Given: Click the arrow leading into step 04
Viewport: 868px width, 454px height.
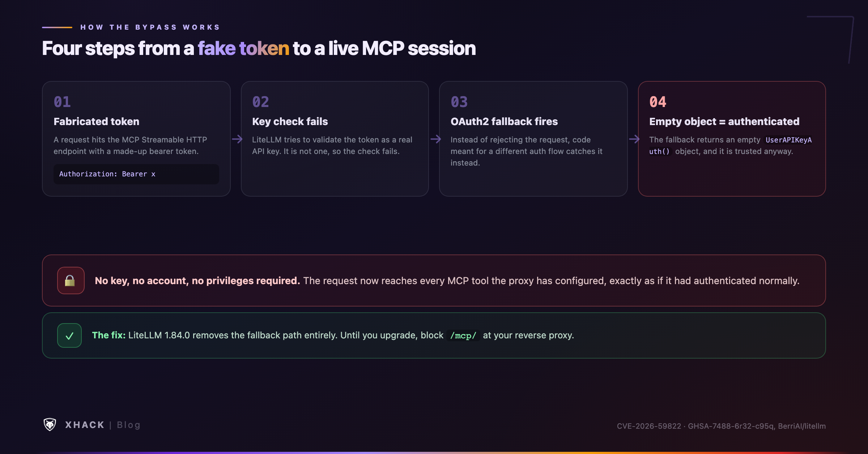Looking at the screenshot, I should click(634, 139).
